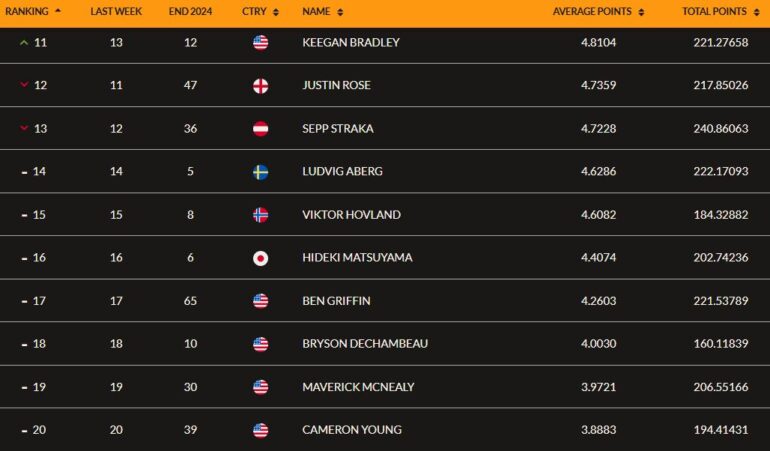The width and height of the screenshot is (770, 451).
Task: Click the red down arrow next to rank 13
Action: point(24,128)
